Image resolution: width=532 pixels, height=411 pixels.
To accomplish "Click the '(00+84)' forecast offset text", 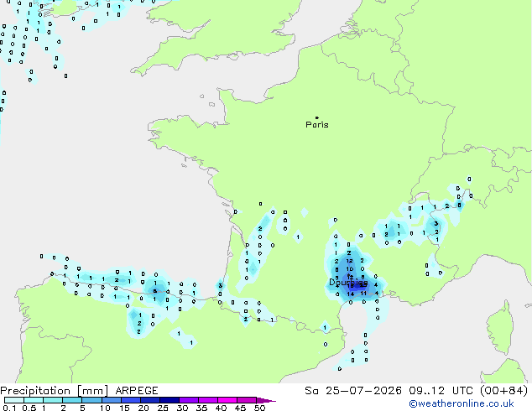I will [504, 391].
